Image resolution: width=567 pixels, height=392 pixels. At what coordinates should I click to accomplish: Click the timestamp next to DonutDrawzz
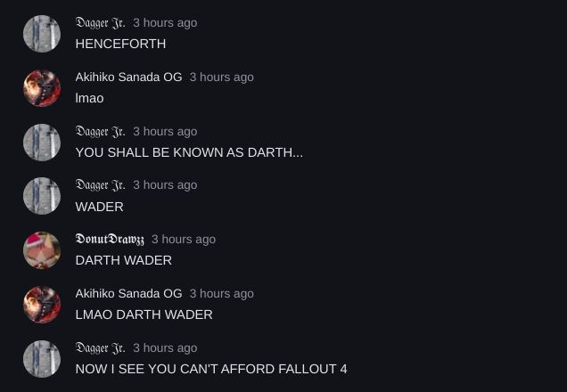tap(184, 239)
